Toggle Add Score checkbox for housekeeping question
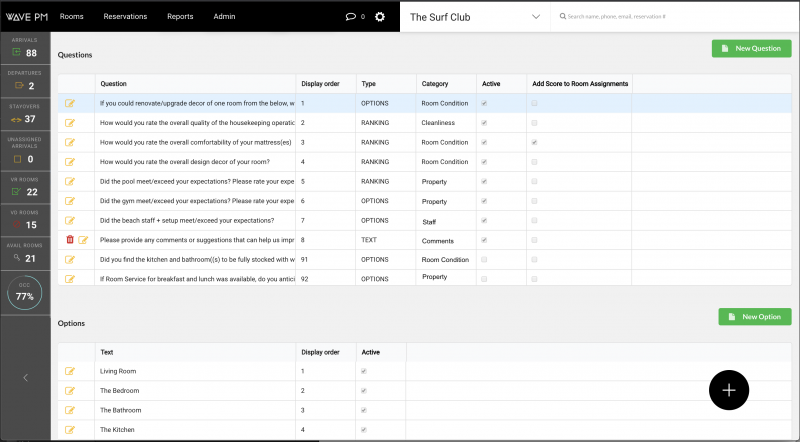This screenshot has height=442, width=800. coord(534,123)
